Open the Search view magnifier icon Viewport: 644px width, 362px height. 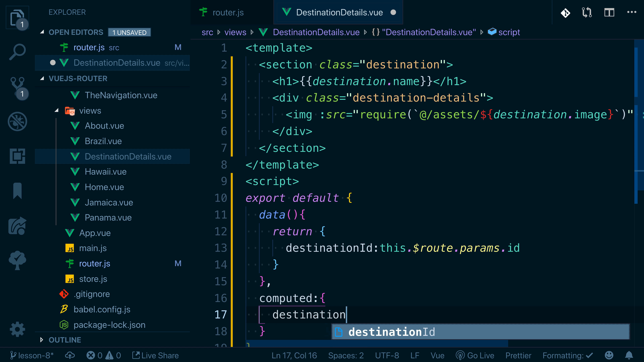tap(17, 52)
